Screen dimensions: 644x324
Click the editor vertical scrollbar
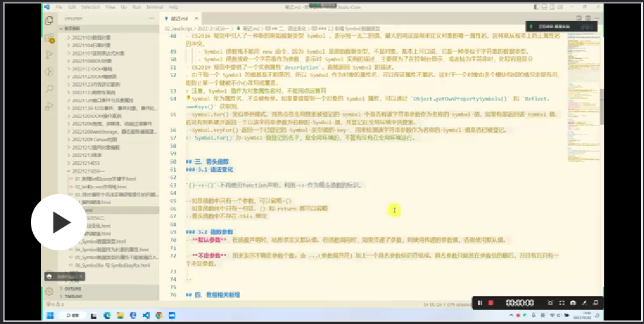(x=601, y=107)
